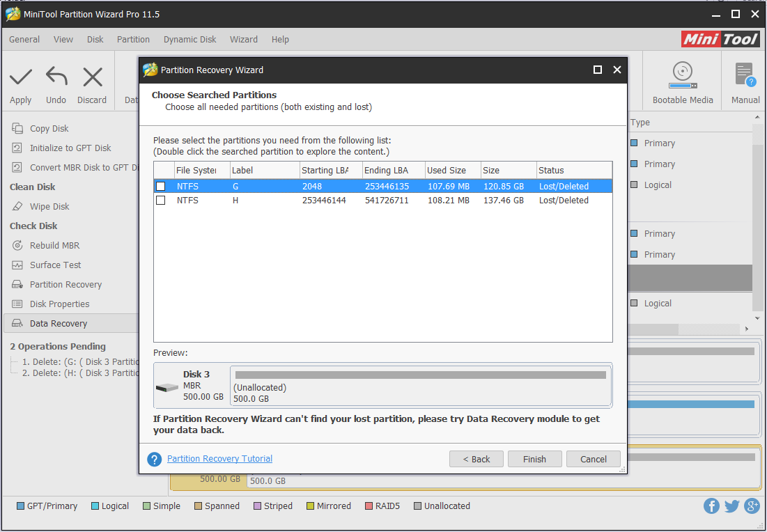Sort by File System column header
The height and width of the screenshot is (532, 767).
[202, 170]
